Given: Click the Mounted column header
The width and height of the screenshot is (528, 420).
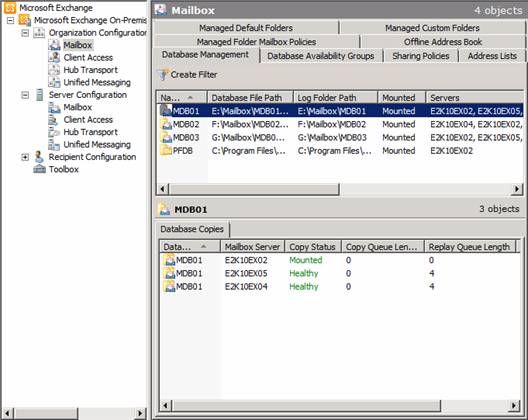Looking at the screenshot, I should 402,98.
